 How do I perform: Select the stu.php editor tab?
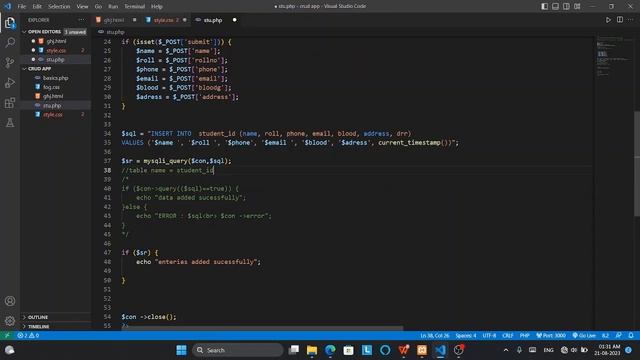point(216,20)
